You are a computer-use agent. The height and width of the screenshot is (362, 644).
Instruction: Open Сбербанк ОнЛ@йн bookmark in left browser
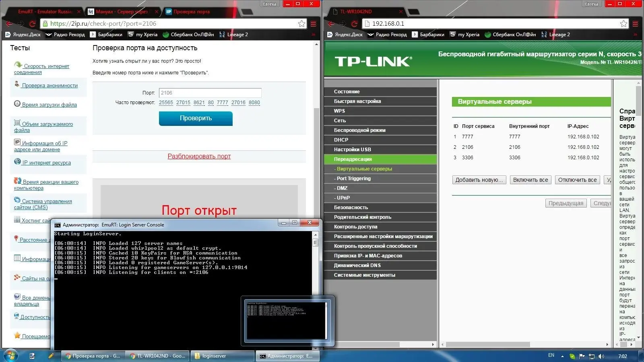coord(188,35)
